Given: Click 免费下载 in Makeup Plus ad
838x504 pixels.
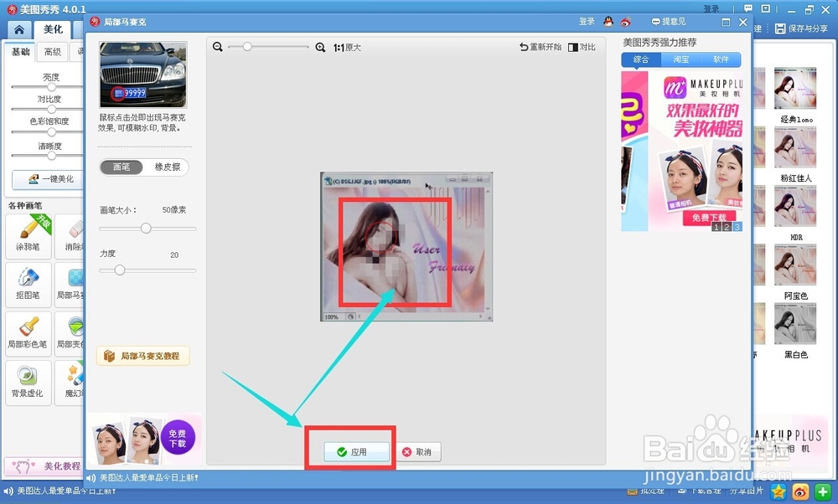Looking at the screenshot, I should [x=709, y=218].
